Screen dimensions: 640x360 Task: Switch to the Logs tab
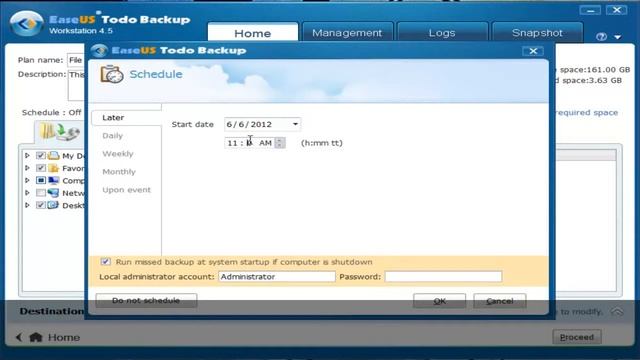pyautogui.click(x=442, y=33)
